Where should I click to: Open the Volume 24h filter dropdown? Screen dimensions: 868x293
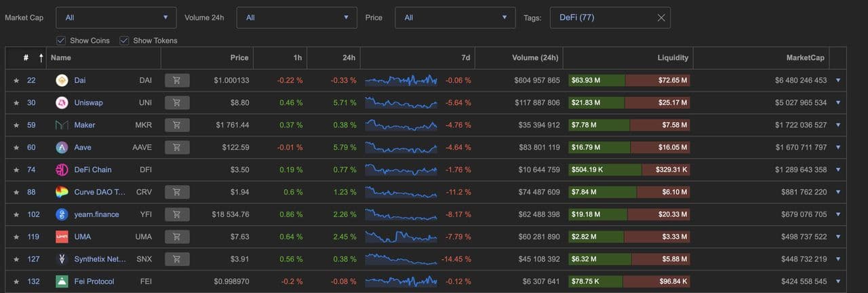click(x=296, y=18)
